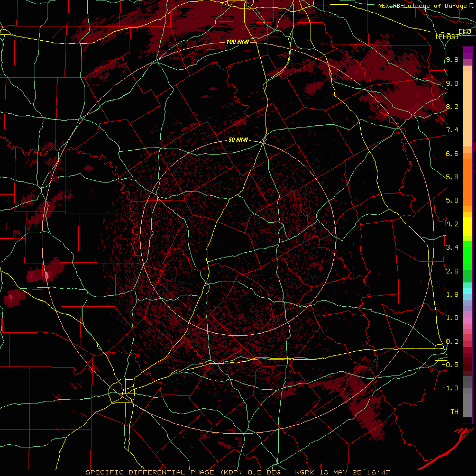Pick the orange band of the color bar
This screenshot has height=476, width=476.
click(x=467, y=182)
